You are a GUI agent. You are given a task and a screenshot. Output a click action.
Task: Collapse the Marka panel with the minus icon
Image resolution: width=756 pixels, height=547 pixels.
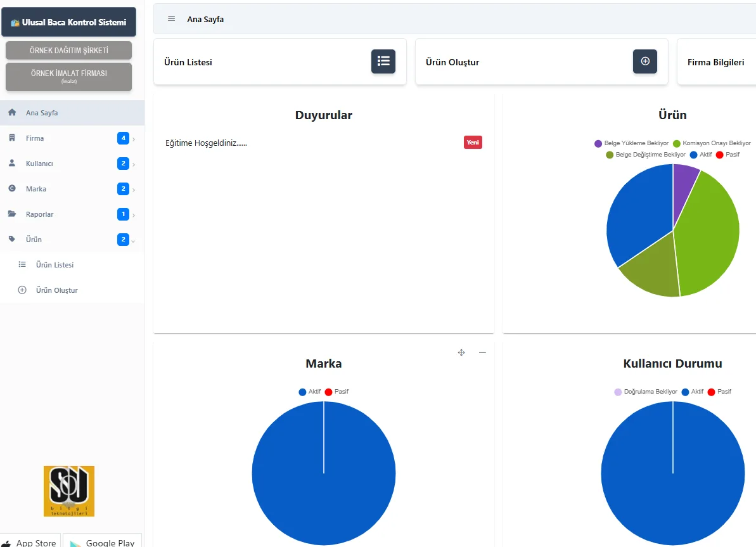(x=483, y=352)
